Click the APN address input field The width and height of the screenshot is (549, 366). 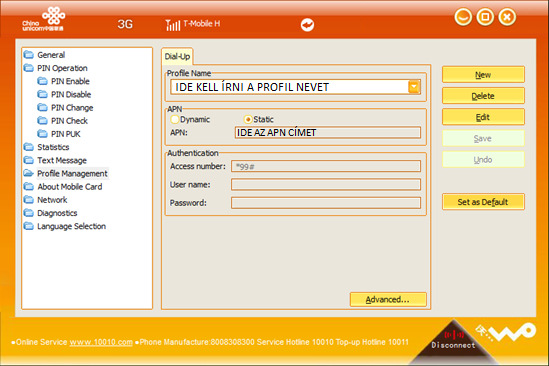point(328,133)
